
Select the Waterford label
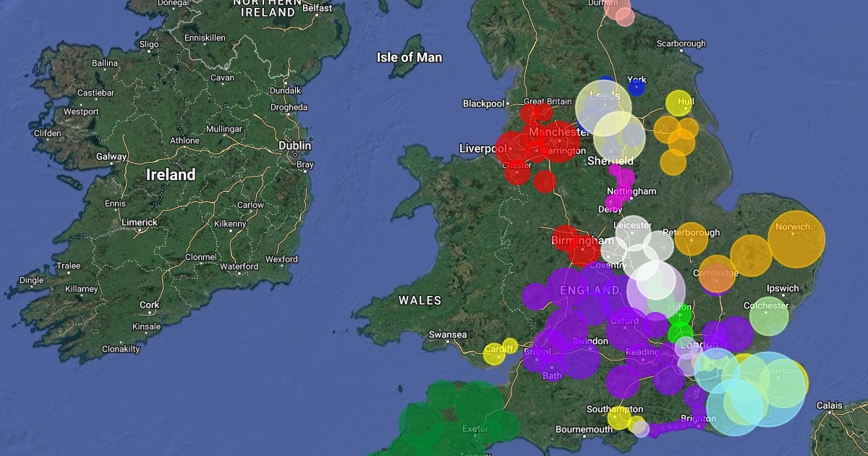coord(239,266)
